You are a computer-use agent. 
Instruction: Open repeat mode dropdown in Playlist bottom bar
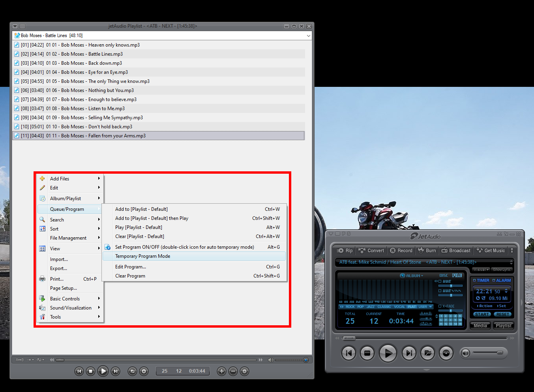tap(40, 360)
